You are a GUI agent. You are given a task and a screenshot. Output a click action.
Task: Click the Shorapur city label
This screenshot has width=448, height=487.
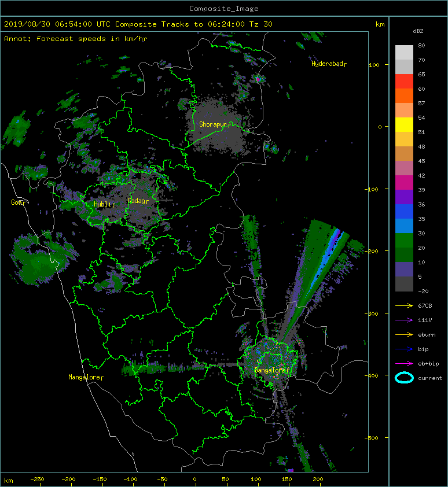215,124
